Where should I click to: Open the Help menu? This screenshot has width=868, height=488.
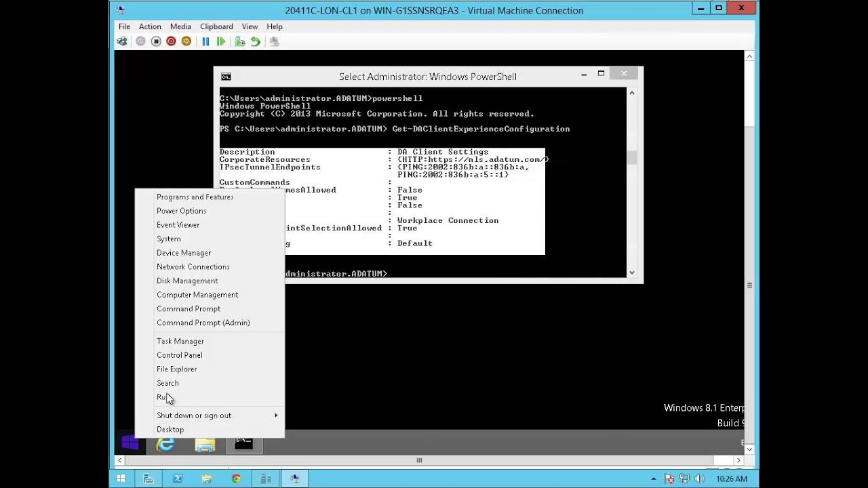275,26
